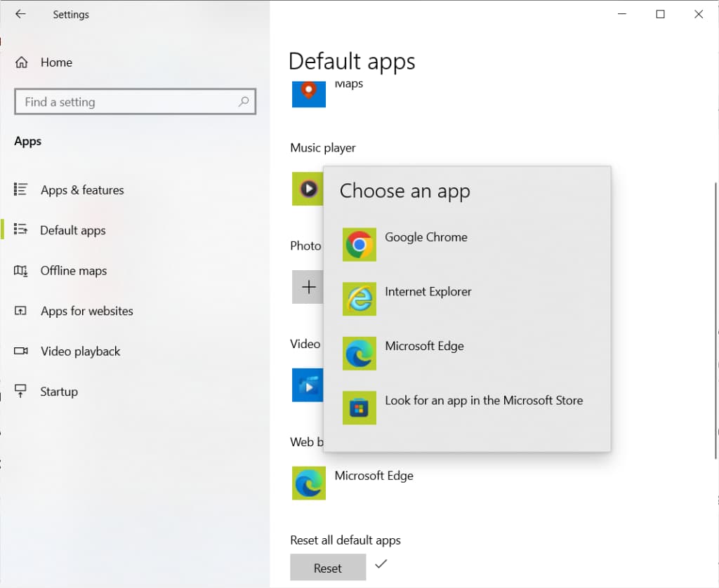Click the Home house icon
The height and width of the screenshot is (588, 719).
coord(21,62)
